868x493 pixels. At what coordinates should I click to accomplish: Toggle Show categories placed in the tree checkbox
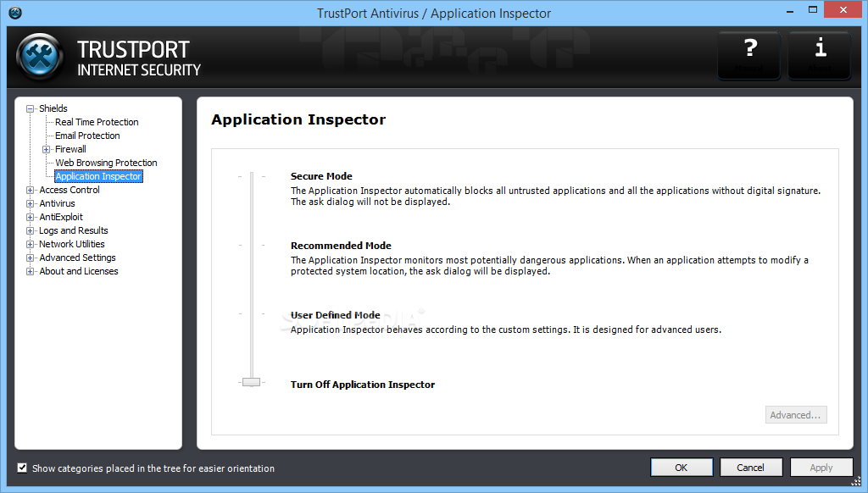(22, 468)
